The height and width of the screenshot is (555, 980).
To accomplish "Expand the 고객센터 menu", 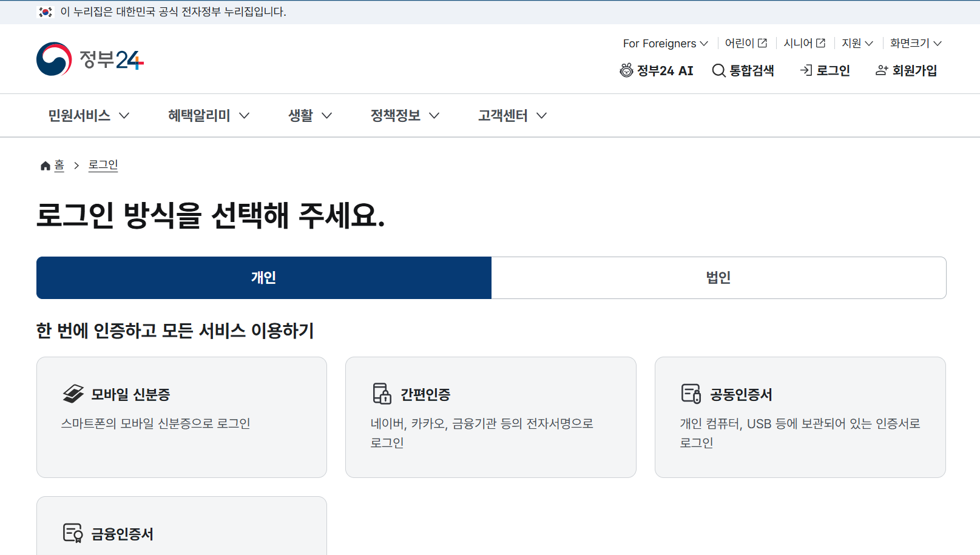I will 512,115.
